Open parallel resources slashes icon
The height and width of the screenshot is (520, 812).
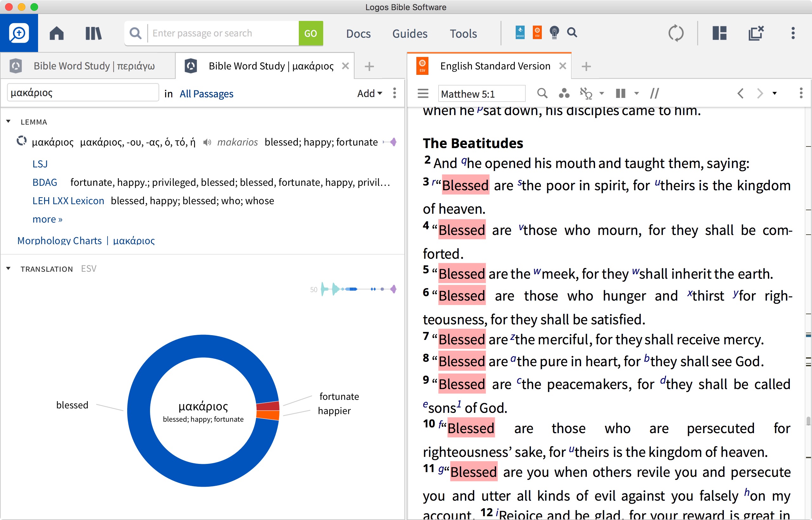coord(655,93)
